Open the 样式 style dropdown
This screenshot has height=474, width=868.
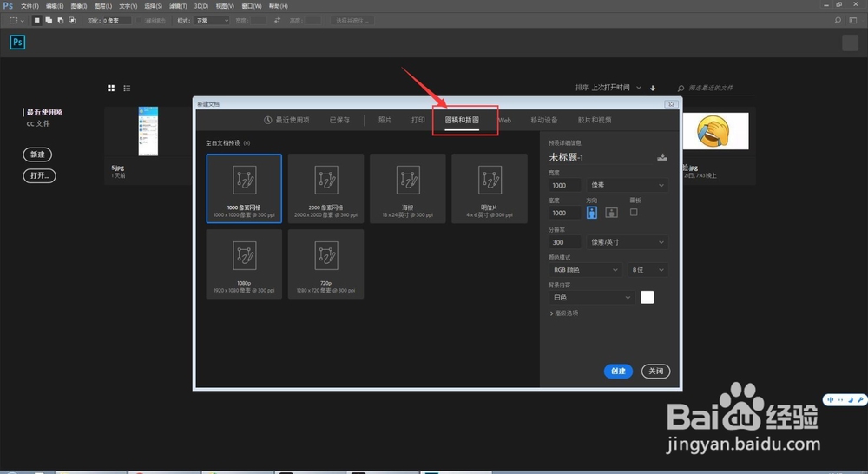[x=212, y=21]
